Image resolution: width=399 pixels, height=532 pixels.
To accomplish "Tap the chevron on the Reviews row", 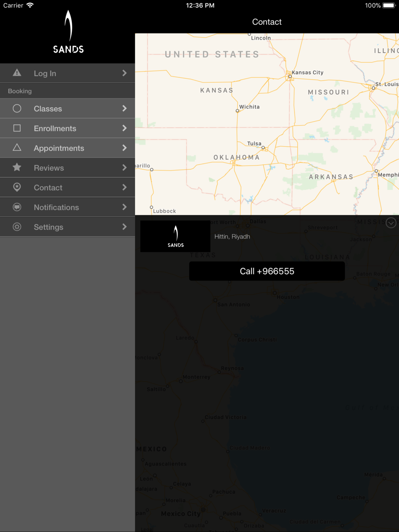I will (124, 167).
